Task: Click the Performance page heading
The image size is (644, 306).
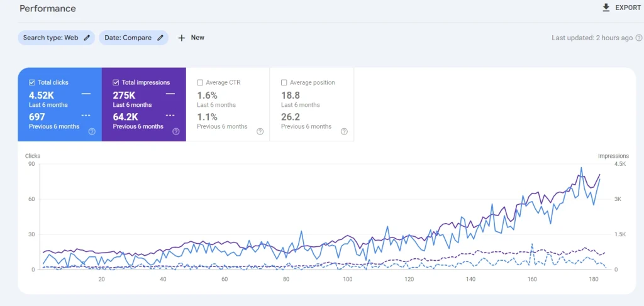Action: coord(48,8)
